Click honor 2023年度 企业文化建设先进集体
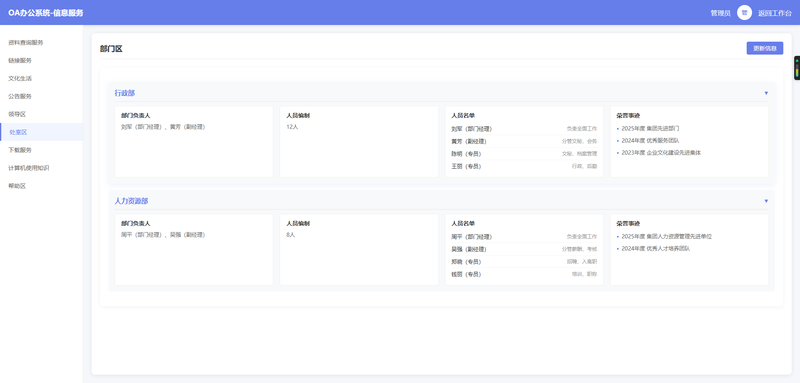Viewport: 800px width, 383px height. coord(661,152)
